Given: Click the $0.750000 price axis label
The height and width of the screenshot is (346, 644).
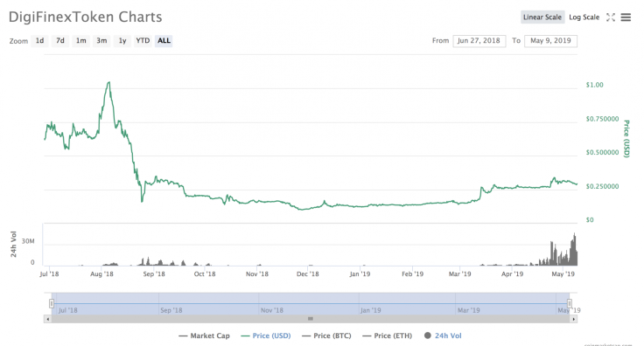Looking at the screenshot, I should click(x=602, y=119).
